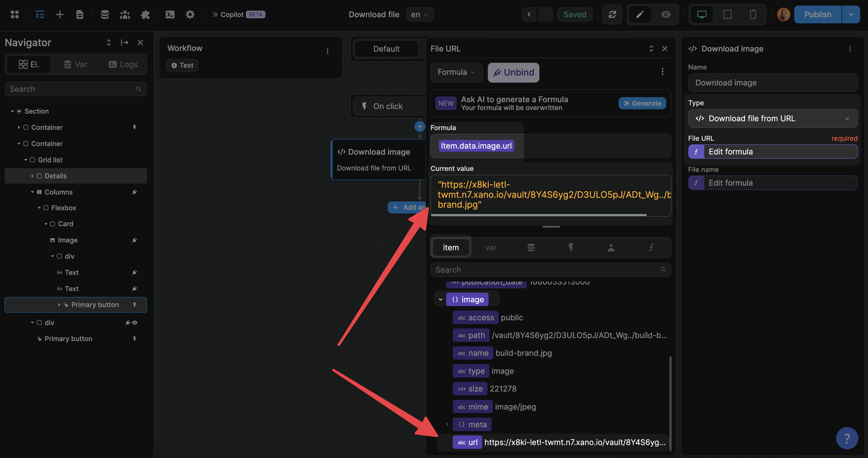Open the database collections icon in top toolbar
The image size is (868, 458).
105,14
